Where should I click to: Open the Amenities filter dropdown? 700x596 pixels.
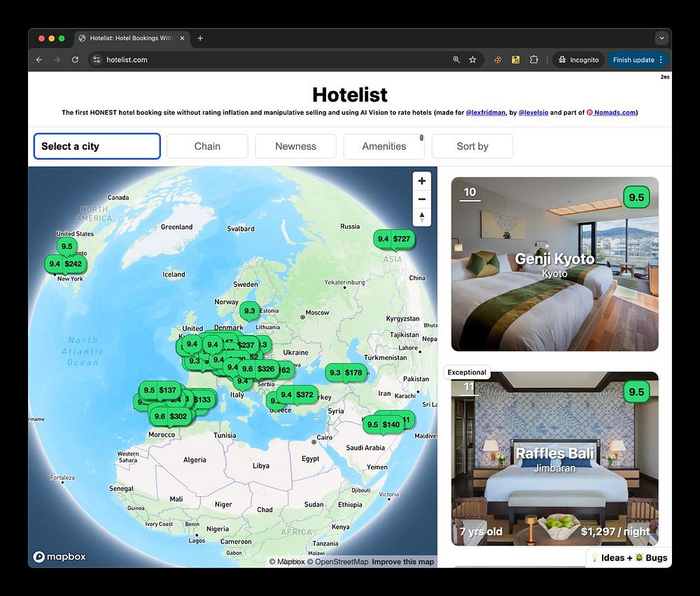(384, 146)
